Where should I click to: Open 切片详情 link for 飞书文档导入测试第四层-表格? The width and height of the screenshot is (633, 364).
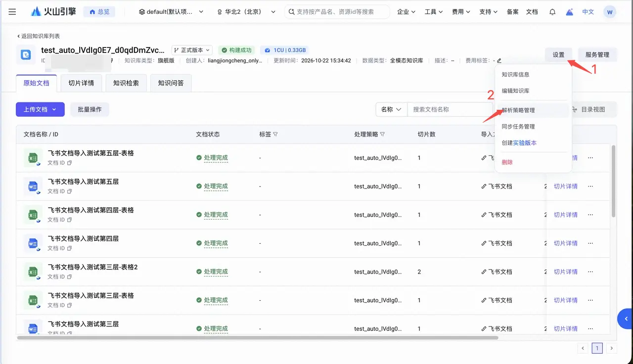coord(566,215)
